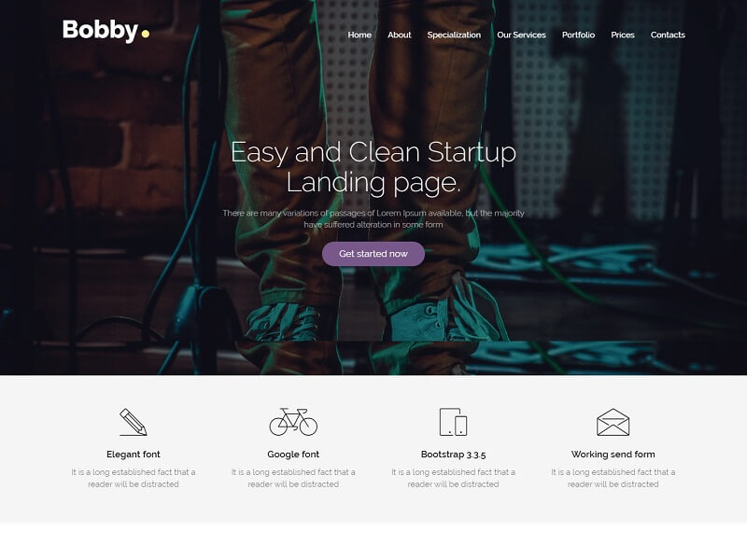Click the Lorem Ipsum hero subtitle text
The image size is (747, 560).
pyautogui.click(x=373, y=218)
